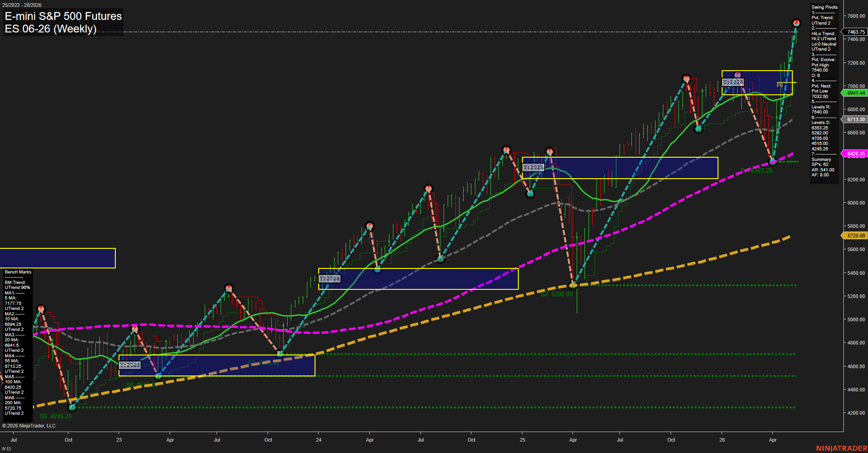Select the swing high pivot marker at chart top

796,23
